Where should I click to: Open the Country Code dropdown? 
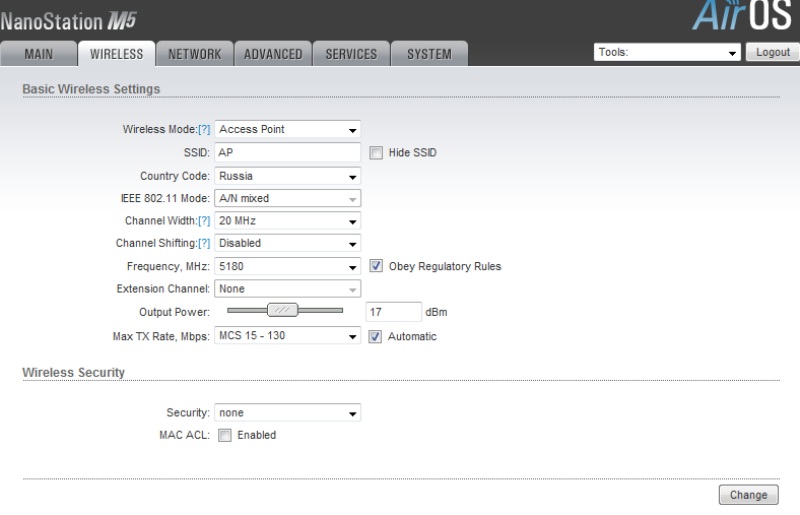click(x=287, y=176)
